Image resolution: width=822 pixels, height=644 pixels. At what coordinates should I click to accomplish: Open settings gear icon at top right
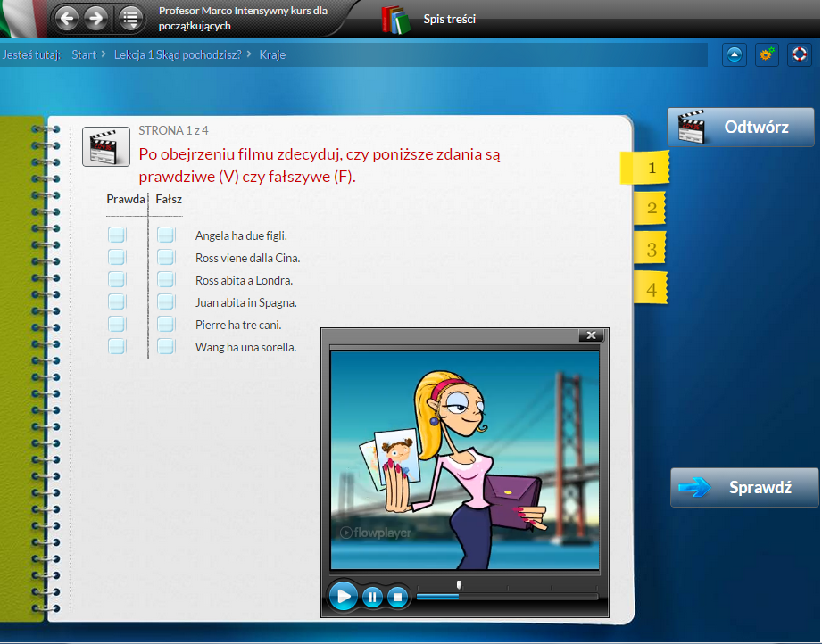coord(766,54)
